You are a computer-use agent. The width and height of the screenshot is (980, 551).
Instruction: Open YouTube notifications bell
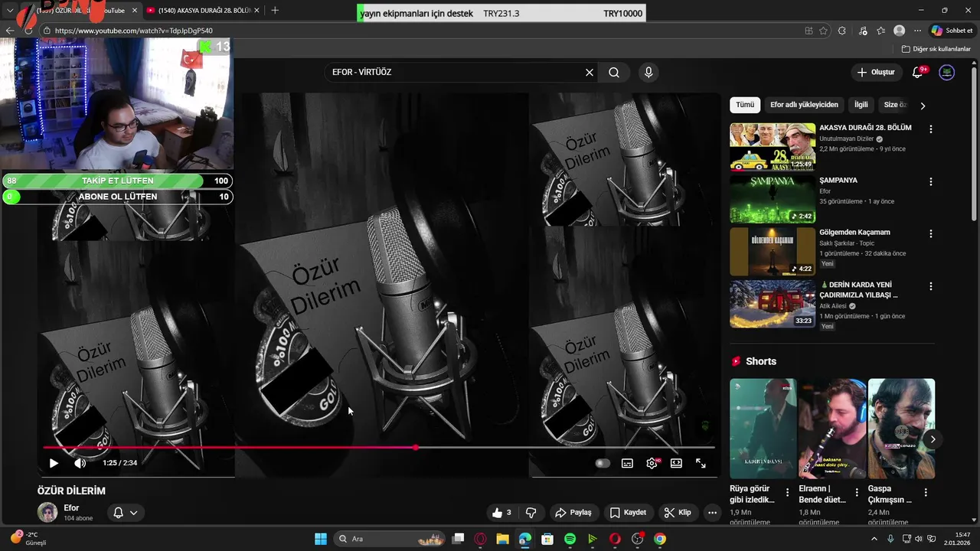point(918,73)
